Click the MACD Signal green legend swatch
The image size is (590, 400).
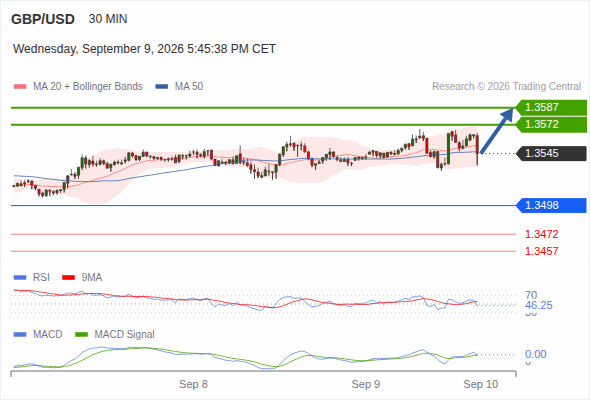point(81,335)
